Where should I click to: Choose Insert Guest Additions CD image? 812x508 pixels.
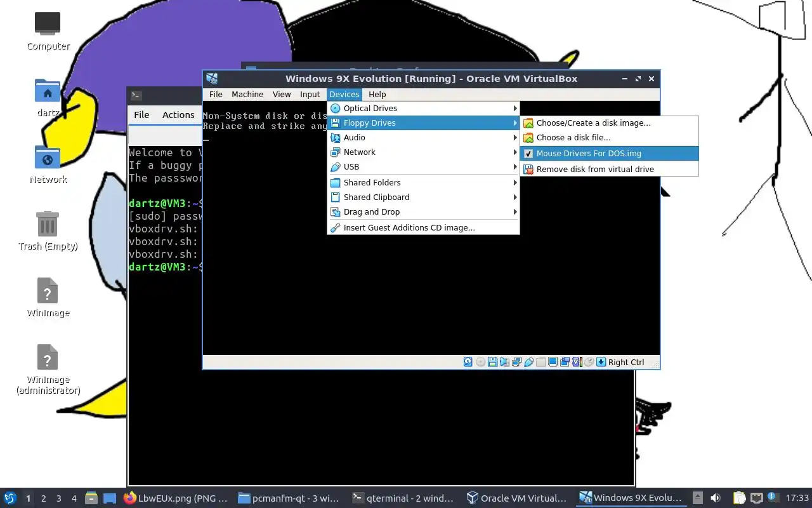pos(423,227)
